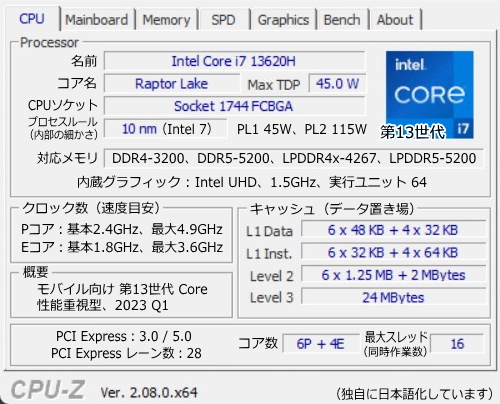Go to the Graphics tab
The image size is (500, 404).
point(283,20)
